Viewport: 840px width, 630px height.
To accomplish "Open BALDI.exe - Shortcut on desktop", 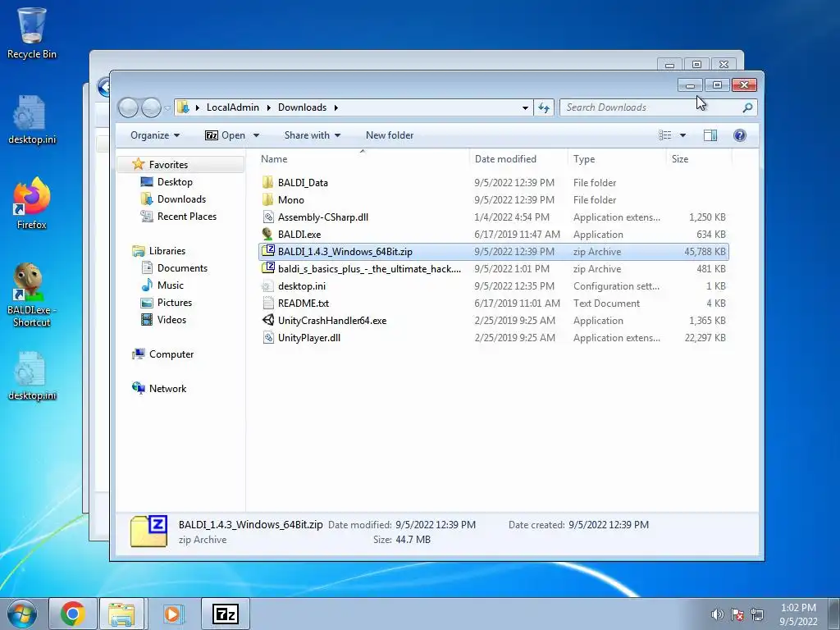I will pos(32,294).
